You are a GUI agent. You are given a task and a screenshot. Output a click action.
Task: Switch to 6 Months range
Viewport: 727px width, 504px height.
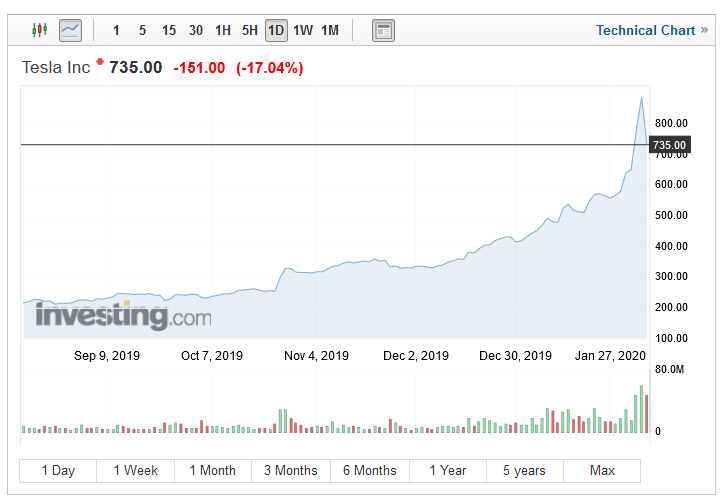[x=370, y=471]
